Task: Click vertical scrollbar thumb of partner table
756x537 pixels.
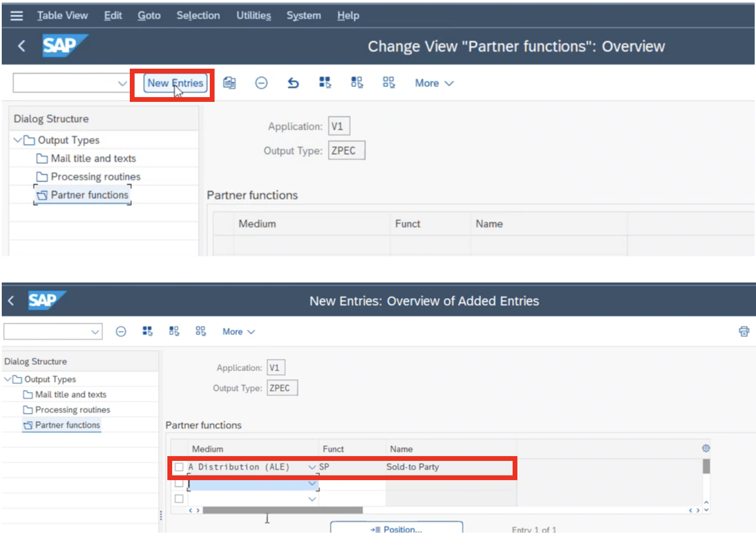Action: [x=706, y=466]
